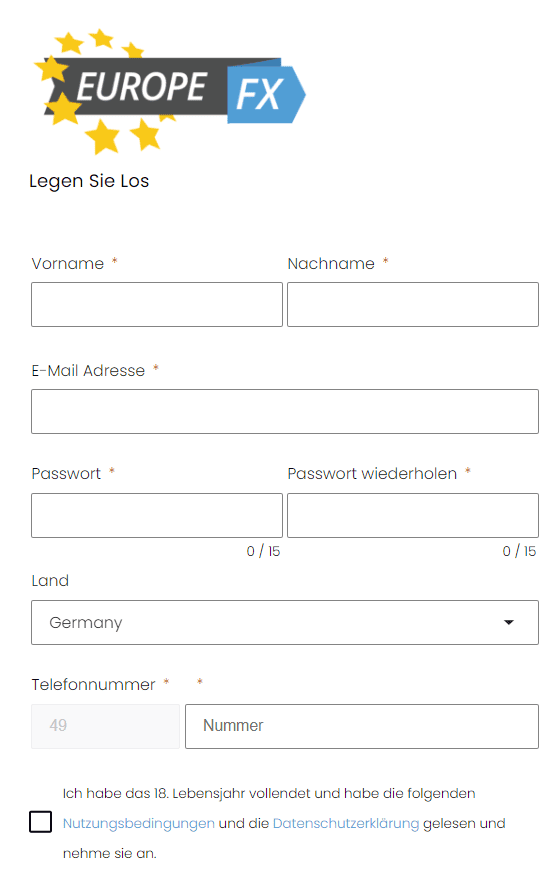This screenshot has width=550, height=890.
Task: Click the Telefonnummer label
Action: tap(93, 685)
